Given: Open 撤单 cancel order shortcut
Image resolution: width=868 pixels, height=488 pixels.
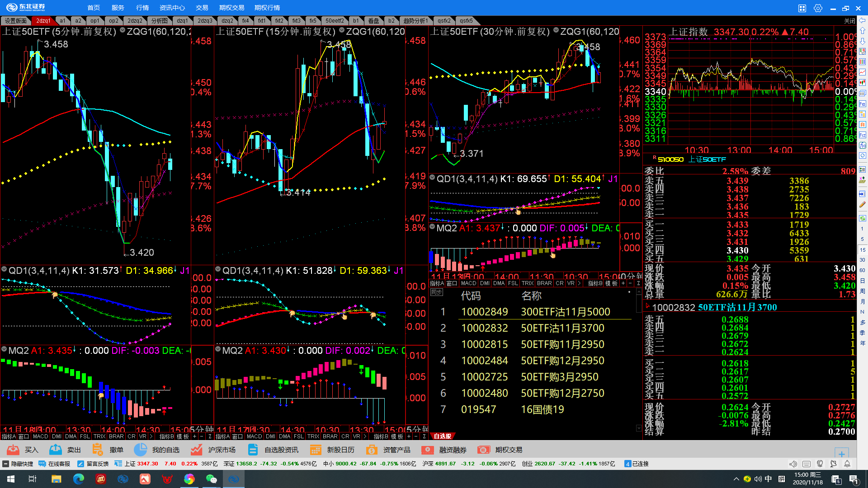Looking at the screenshot, I should tap(98, 450).
